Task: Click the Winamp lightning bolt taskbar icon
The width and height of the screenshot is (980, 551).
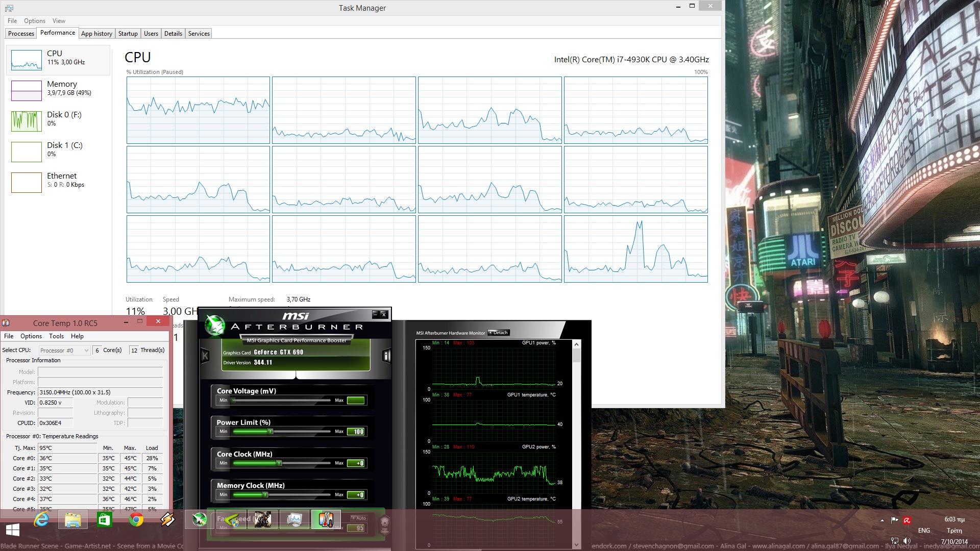Action: (167, 520)
